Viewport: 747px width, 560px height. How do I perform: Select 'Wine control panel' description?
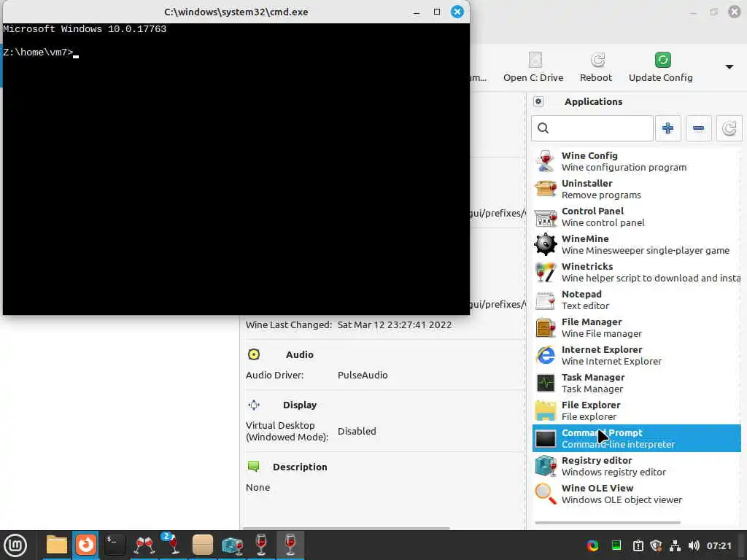(x=603, y=222)
